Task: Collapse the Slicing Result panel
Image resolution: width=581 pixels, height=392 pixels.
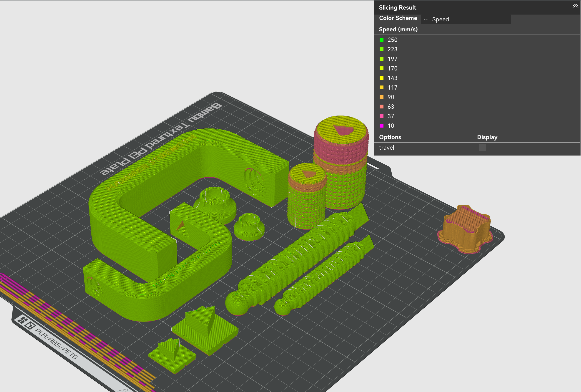Action: pos(575,6)
